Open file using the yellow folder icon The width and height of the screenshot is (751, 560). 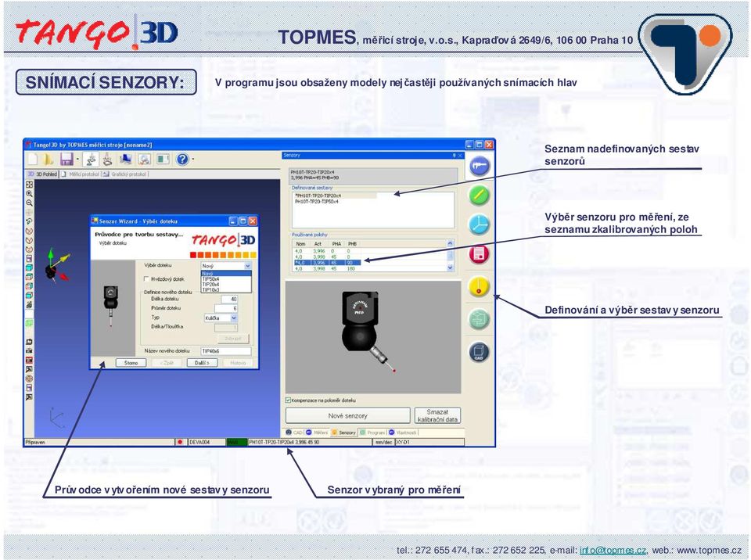coord(49,159)
